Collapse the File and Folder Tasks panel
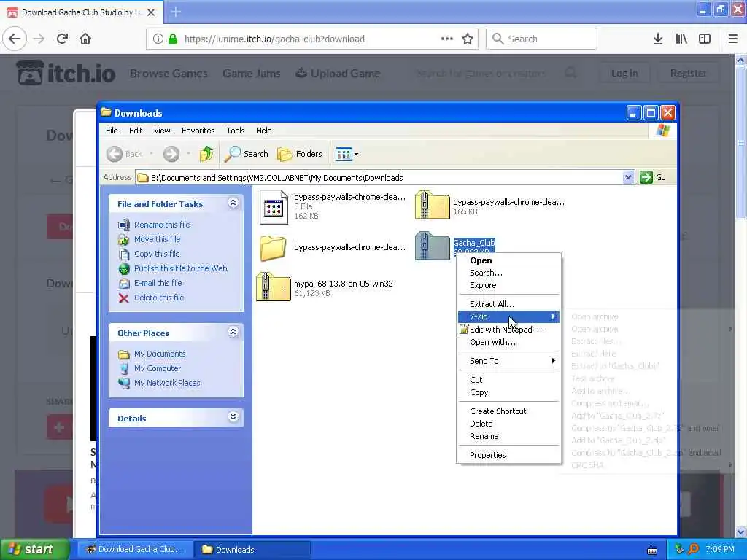 coord(233,203)
